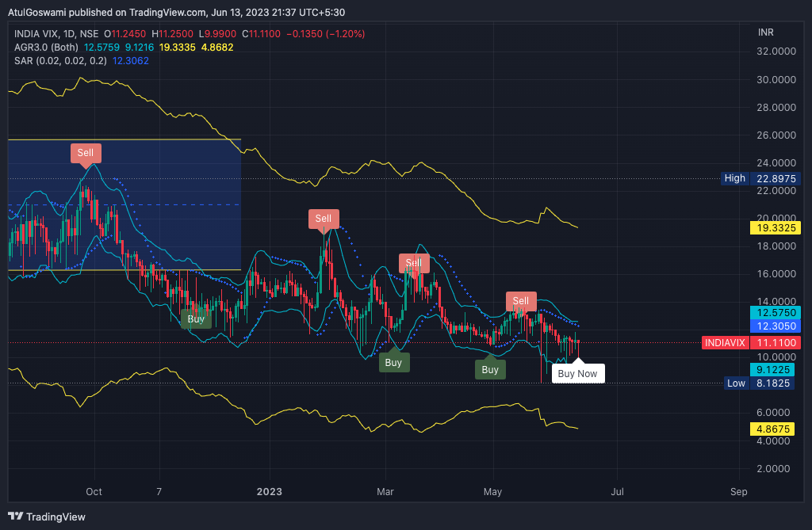The width and height of the screenshot is (812, 530).
Task: Click the INDIA VIX, 1D, NSE symbol title
Action: [x=56, y=33]
